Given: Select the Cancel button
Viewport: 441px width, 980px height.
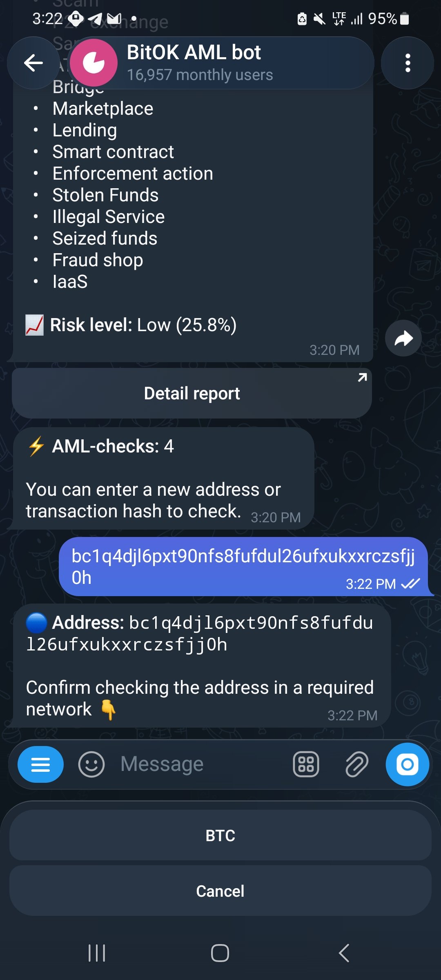Looking at the screenshot, I should pyautogui.click(x=220, y=891).
